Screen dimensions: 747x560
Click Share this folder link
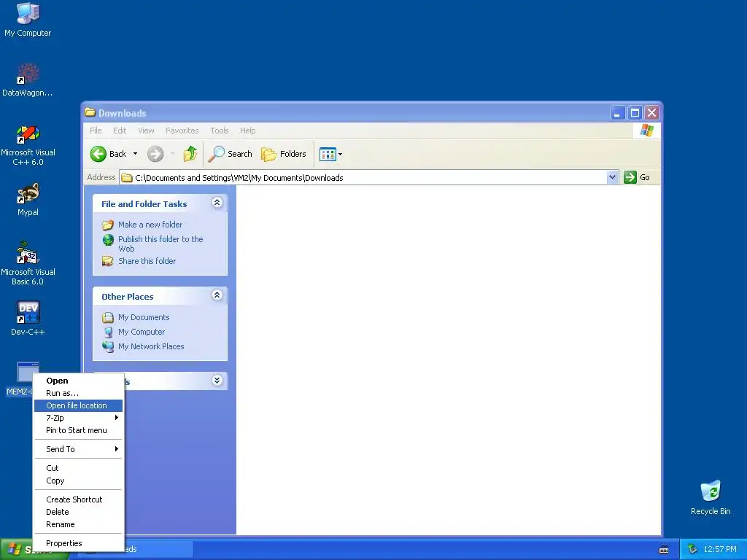tap(147, 261)
